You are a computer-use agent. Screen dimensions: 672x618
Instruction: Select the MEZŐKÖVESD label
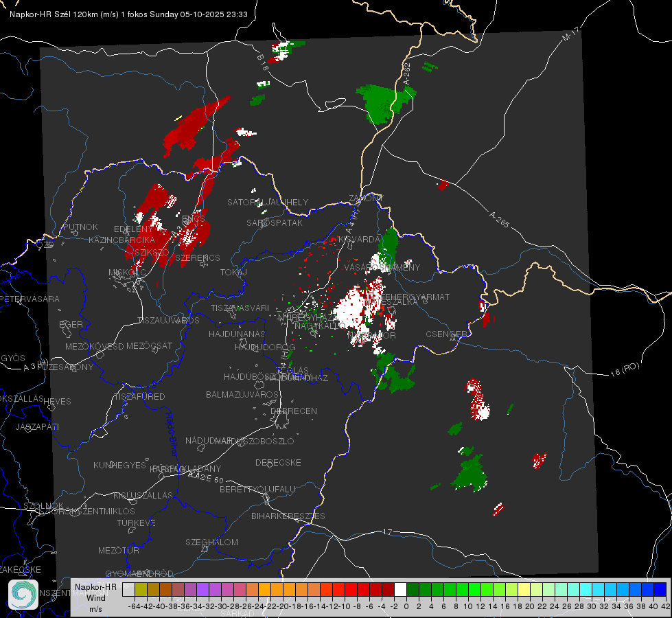95,345
